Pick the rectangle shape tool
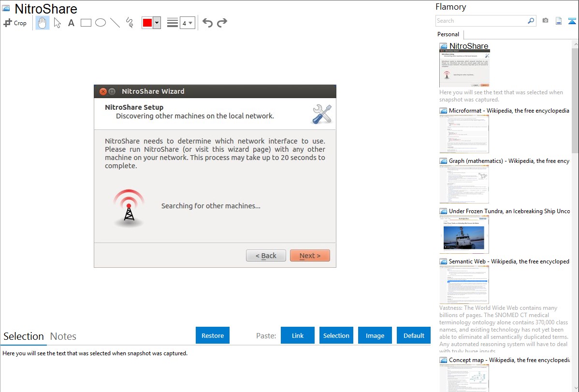The width and height of the screenshot is (579, 392). [86, 23]
